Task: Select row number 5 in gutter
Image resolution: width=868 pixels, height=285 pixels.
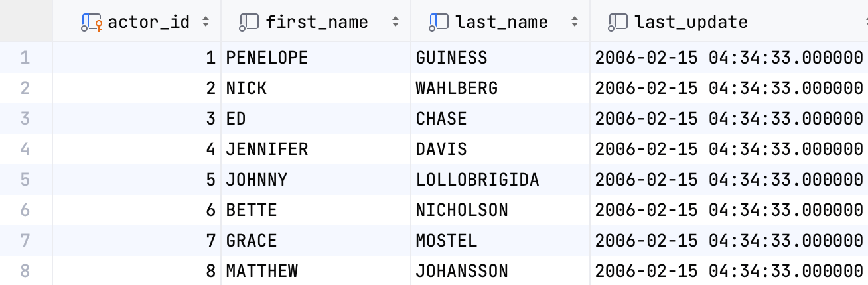Action: click(x=25, y=180)
